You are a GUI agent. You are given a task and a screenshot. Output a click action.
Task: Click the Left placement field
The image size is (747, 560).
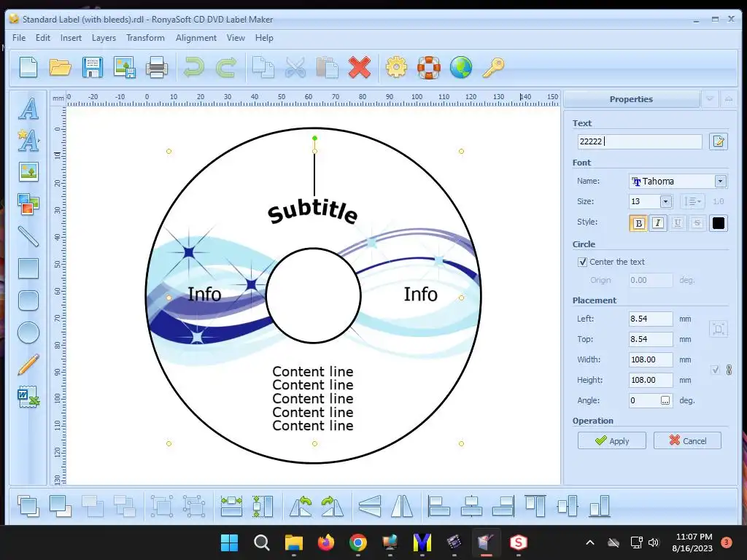650,319
